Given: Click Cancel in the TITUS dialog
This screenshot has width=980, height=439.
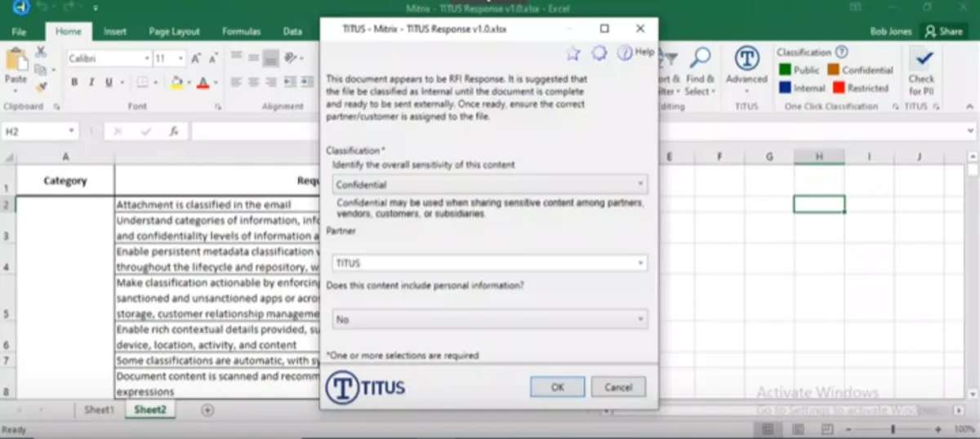Looking at the screenshot, I should (x=618, y=387).
